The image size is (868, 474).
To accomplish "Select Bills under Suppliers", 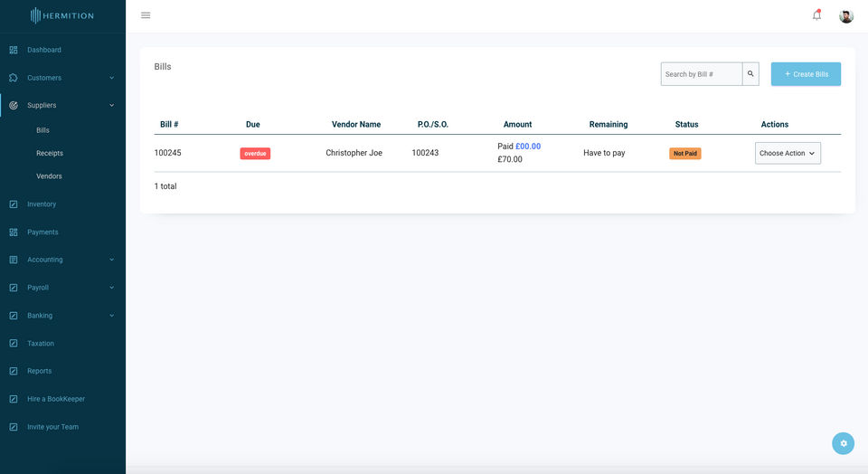I will (x=42, y=130).
